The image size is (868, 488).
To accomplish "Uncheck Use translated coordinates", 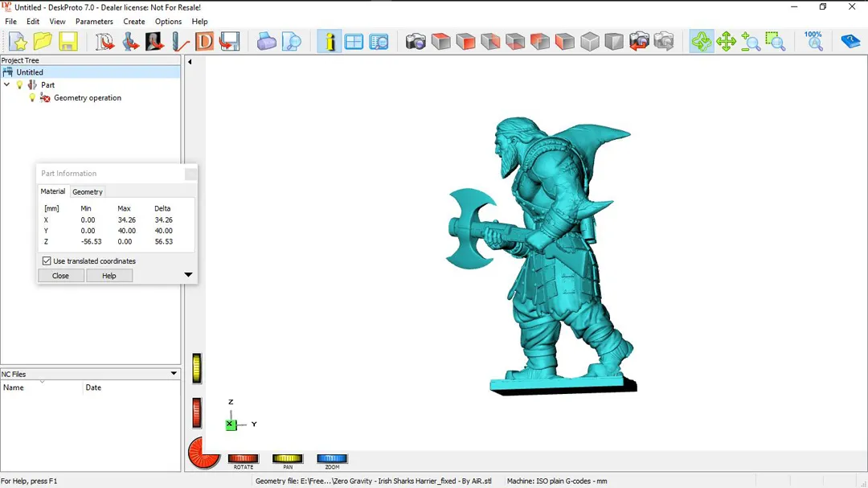I will (x=47, y=261).
